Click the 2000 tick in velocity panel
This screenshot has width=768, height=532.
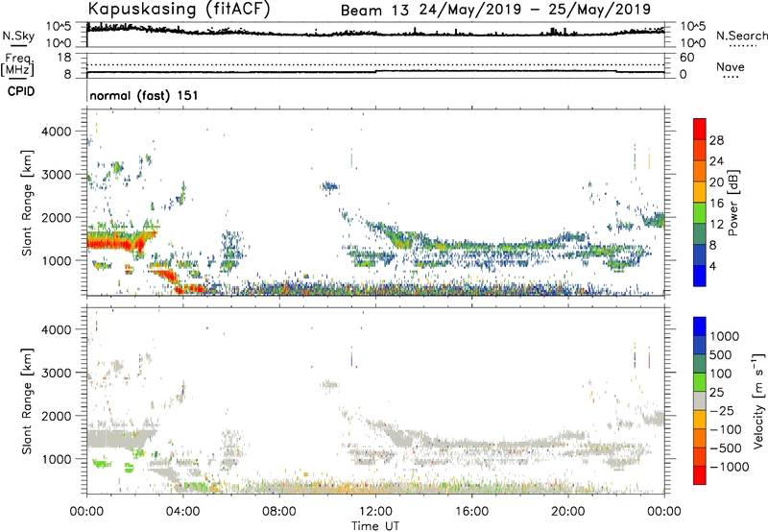pyautogui.click(x=57, y=416)
